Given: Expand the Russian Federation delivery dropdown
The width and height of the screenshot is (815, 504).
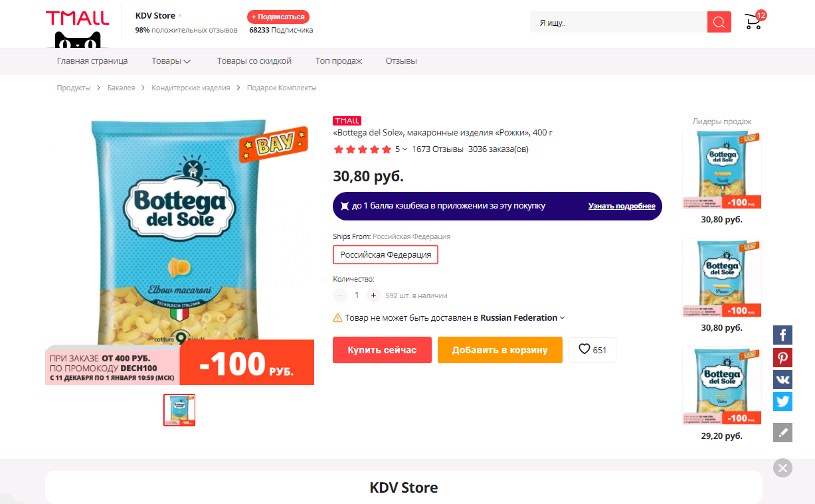Looking at the screenshot, I should (x=523, y=318).
